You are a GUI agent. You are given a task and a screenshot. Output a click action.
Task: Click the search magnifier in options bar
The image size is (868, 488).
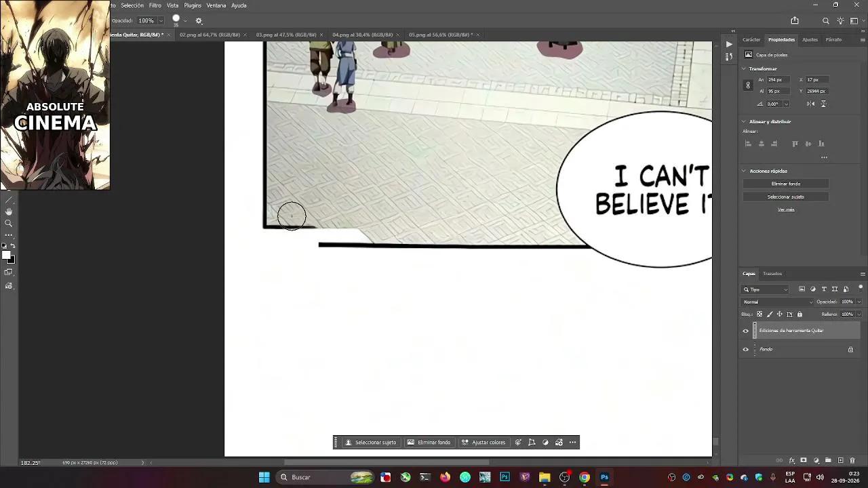click(826, 21)
